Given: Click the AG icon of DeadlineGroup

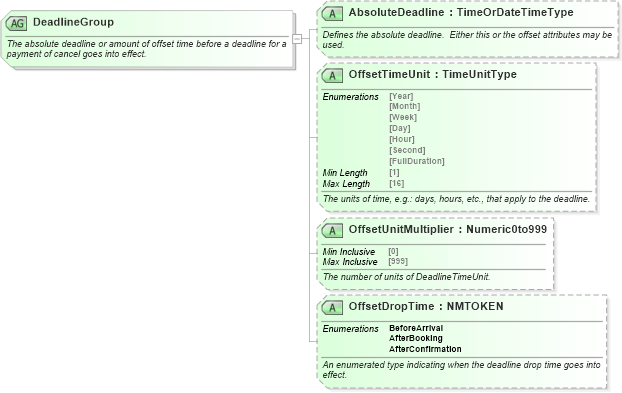Looking at the screenshot, I should click(16, 23).
